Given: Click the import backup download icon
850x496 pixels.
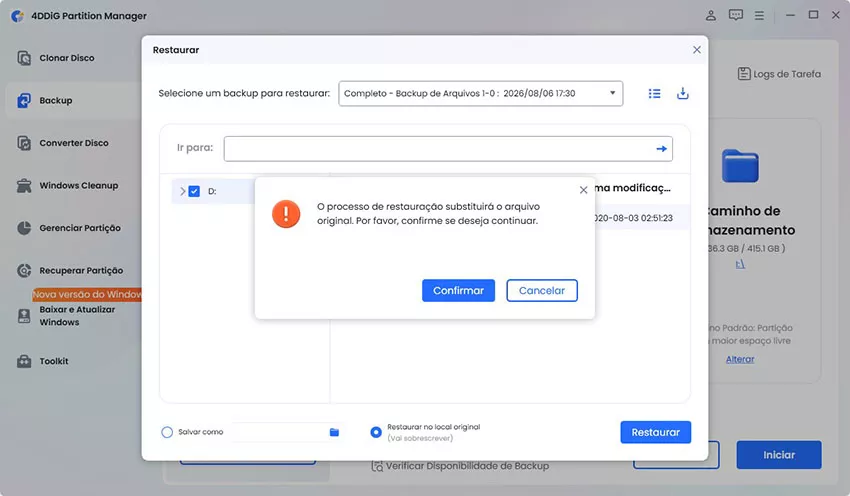Looking at the screenshot, I should tap(682, 94).
